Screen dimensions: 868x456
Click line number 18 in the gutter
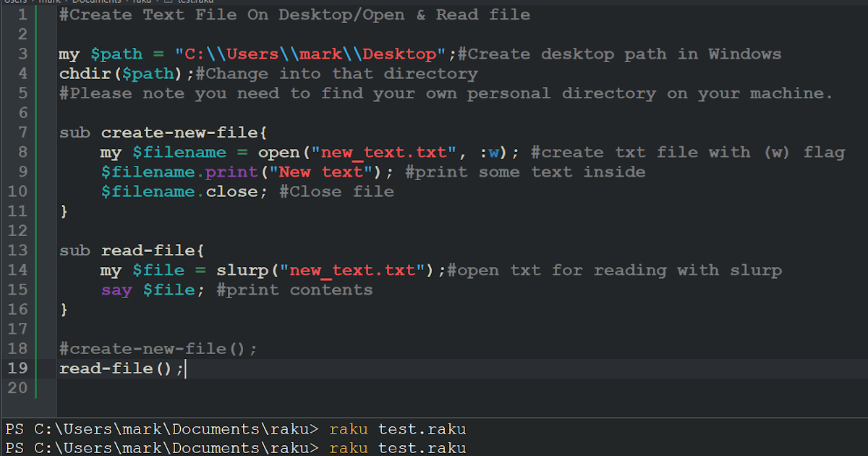coord(17,349)
